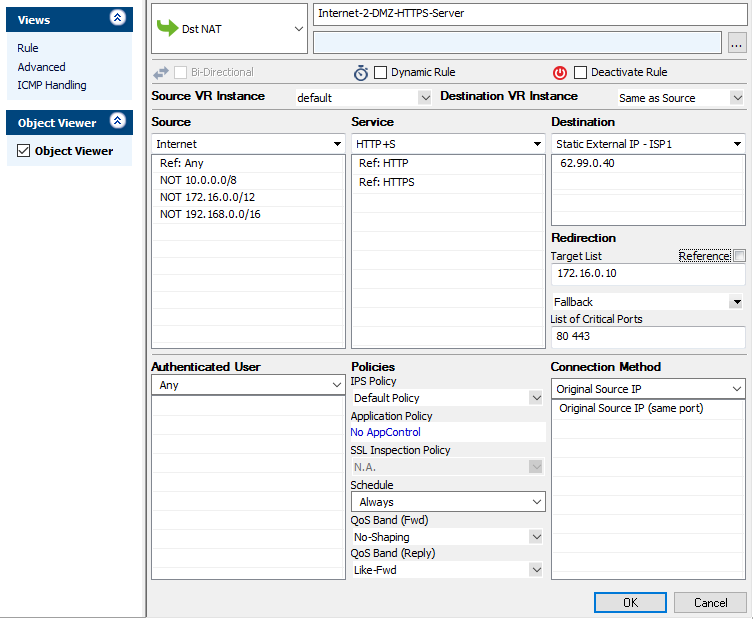Click the OK button
The image size is (753, 619).
630,603
